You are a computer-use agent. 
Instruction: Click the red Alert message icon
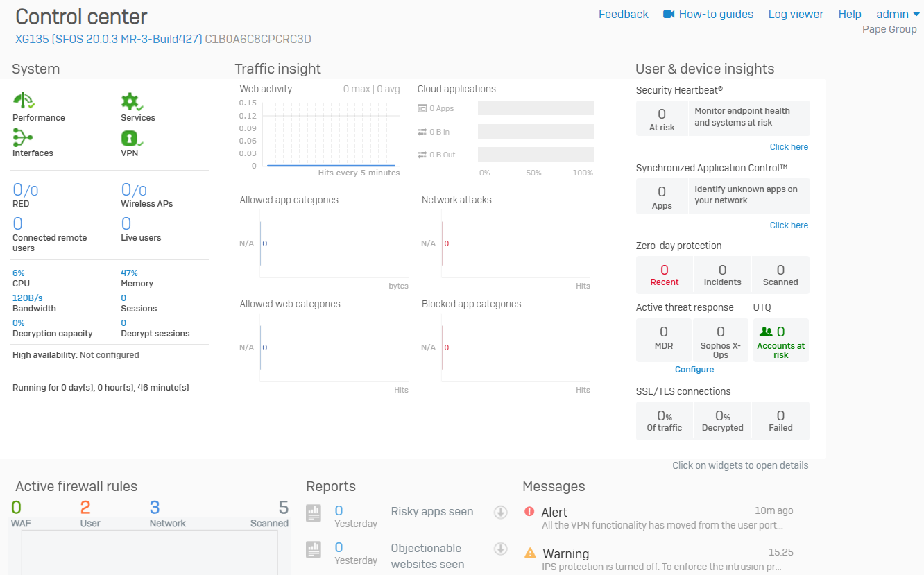coord(530,512)
